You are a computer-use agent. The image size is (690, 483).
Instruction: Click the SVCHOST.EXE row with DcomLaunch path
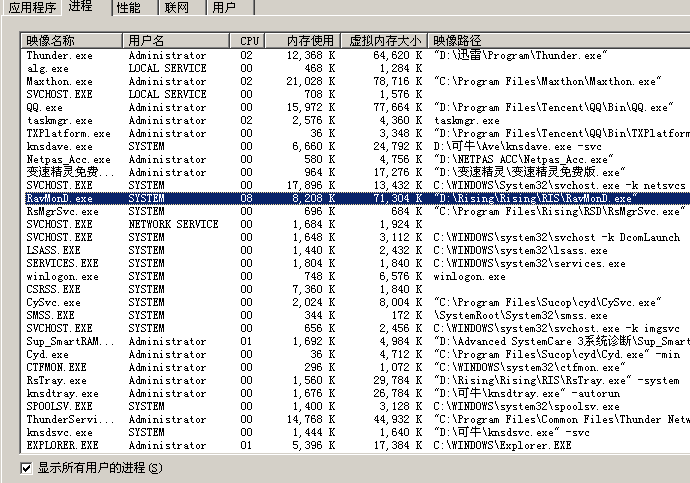pyautogui.click(x=356, y=238)
